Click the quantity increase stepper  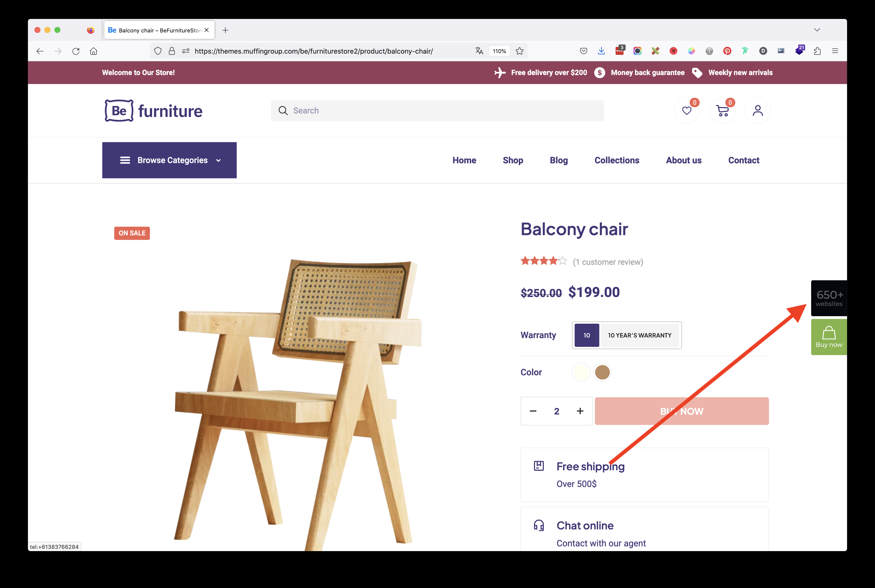tap(580, 411)
